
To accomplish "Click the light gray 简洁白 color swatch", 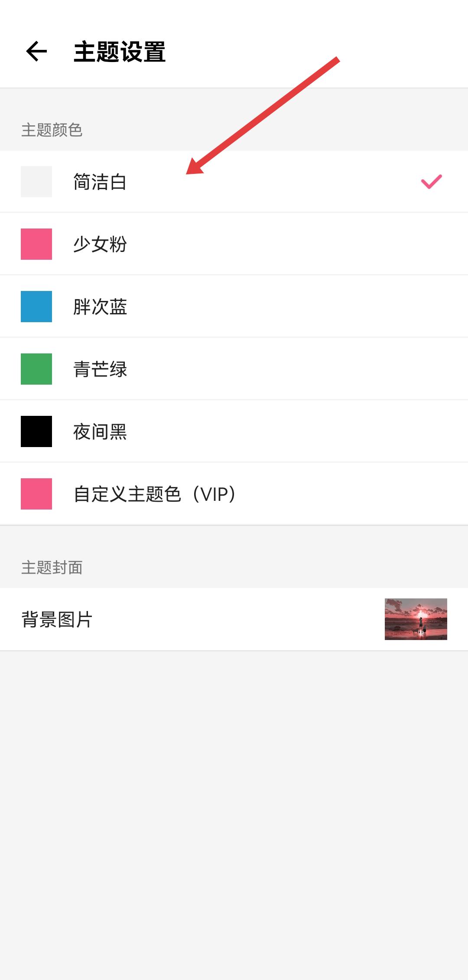I will click(36, 182).
